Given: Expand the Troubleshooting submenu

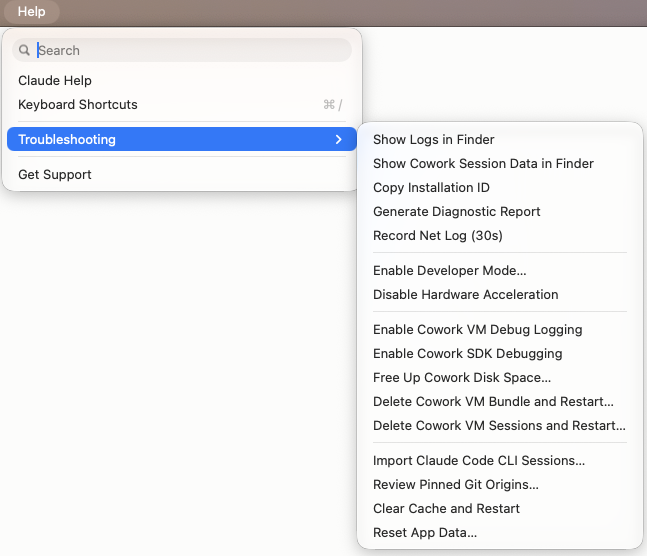Looking at the screenshot, I should (182, 140).
